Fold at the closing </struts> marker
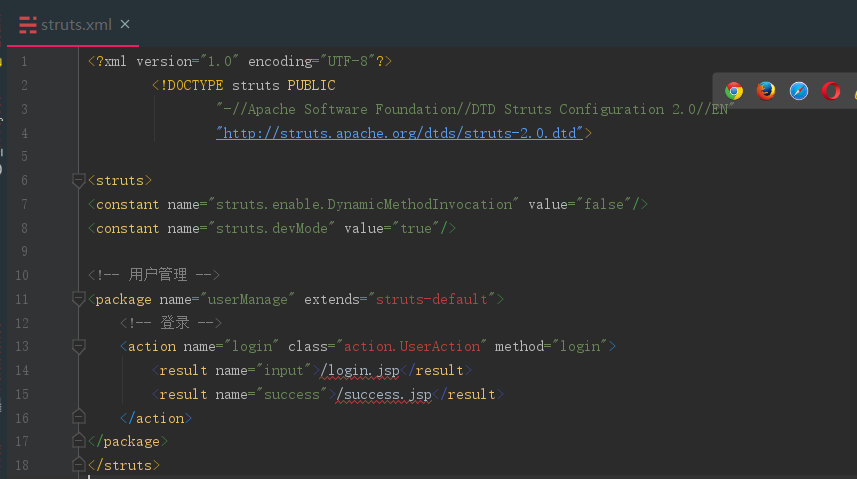Screen dimensions: 857x479 click(x=78, y=465)
